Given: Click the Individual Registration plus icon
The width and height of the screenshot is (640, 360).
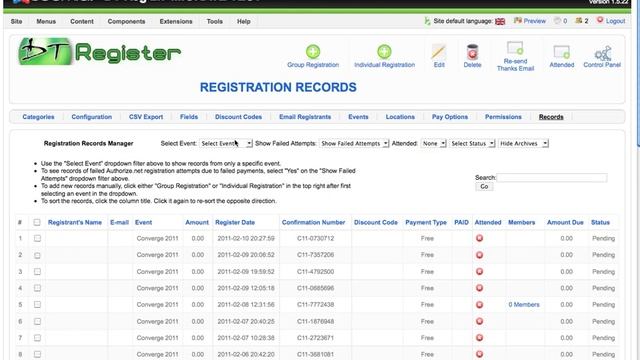Looking at the screenshot, I should pos(384,52).
